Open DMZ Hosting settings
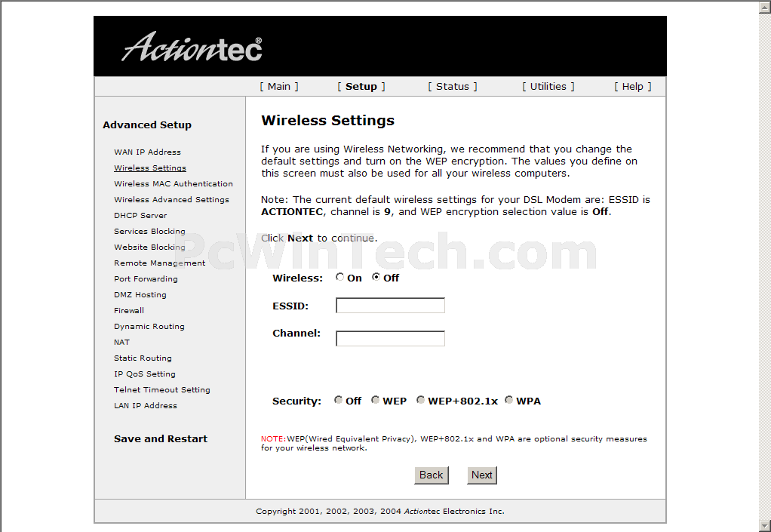The height and width of the screenshot is (532, 771). tap(140, 294)
